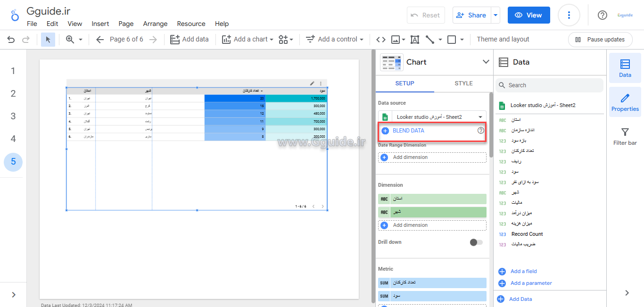Image resolution: width=644 pixels, height=307 pixels.
Task: Click the blue View button
Action: [528, 15]
